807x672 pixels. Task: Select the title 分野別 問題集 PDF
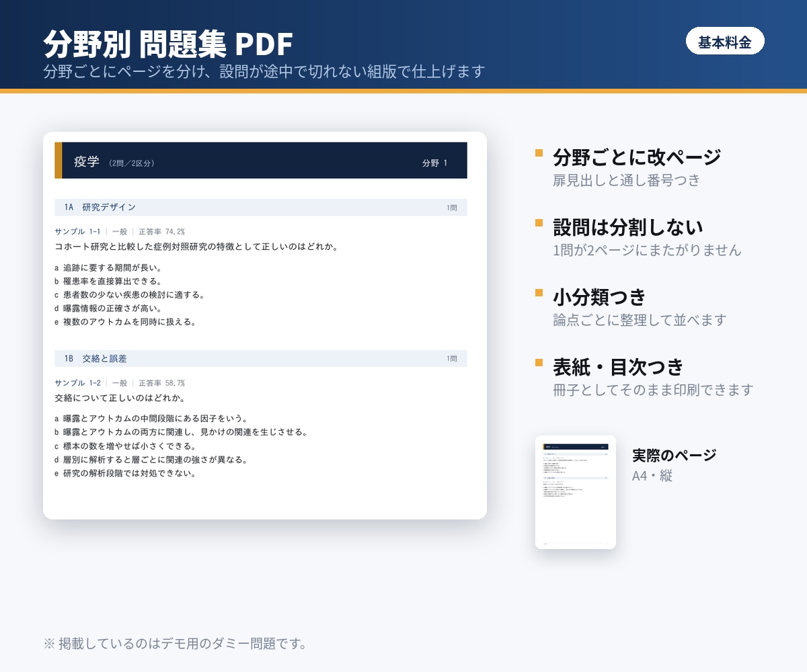point(168,44)
